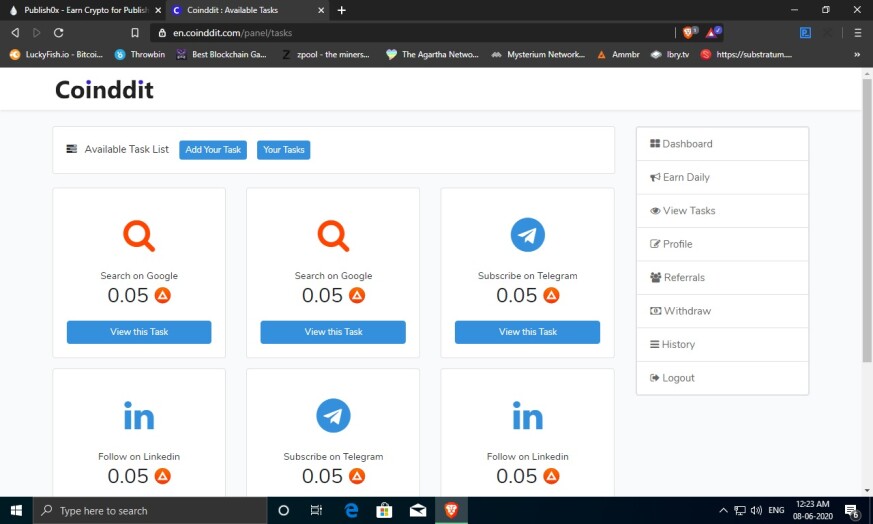Click the Windows taskbar search box
This screenshot has height=524, width=873.
click(x=150, y=511)
